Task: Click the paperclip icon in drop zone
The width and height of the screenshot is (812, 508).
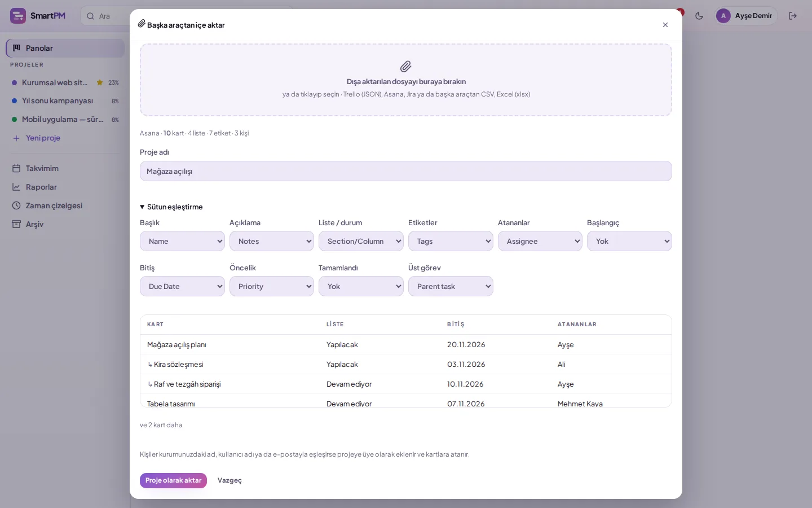Action: point(406,67)
